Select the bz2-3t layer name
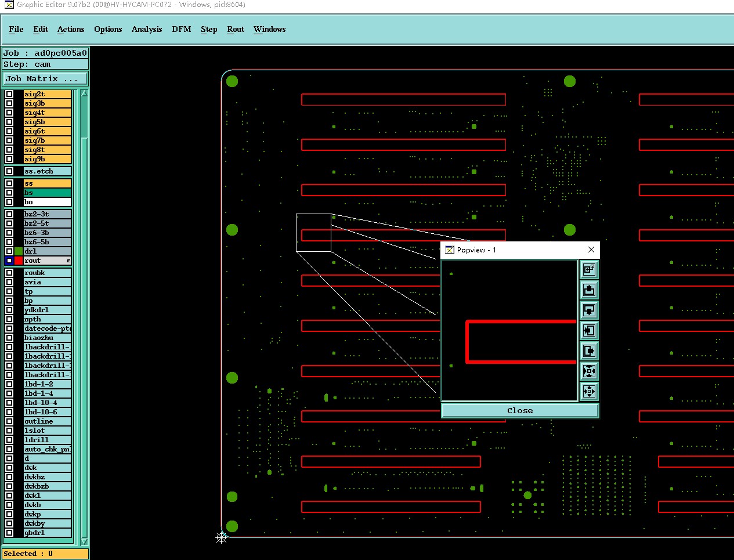 coord(47,214)
